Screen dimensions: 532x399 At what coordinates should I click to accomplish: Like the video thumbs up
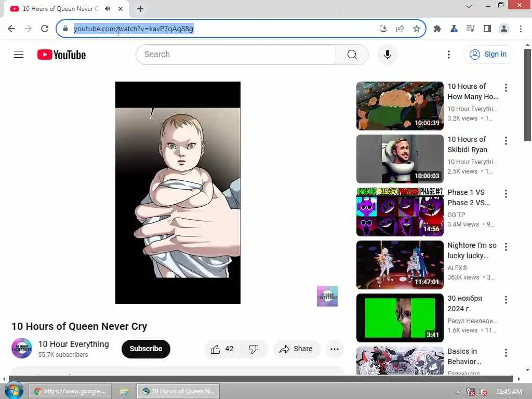(222, 349)
